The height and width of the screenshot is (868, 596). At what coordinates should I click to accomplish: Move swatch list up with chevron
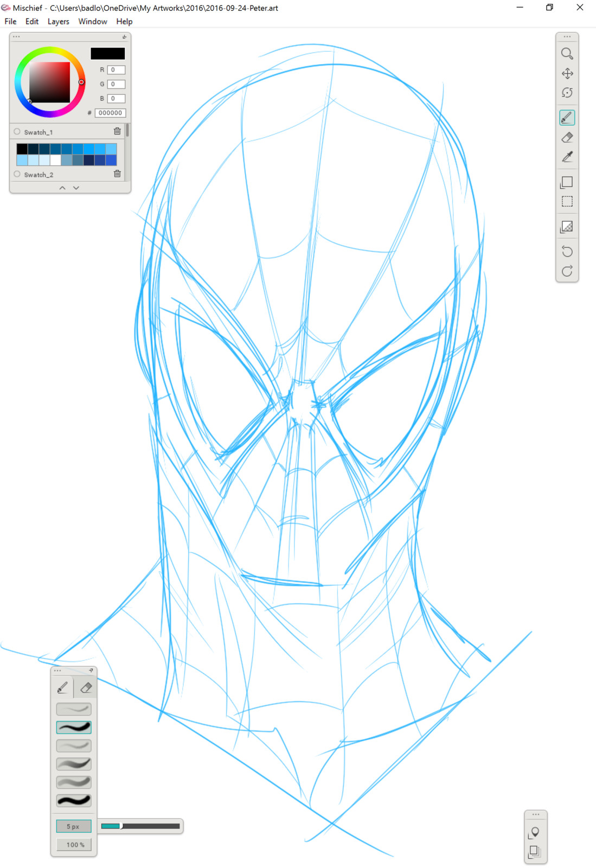(62, 188)
